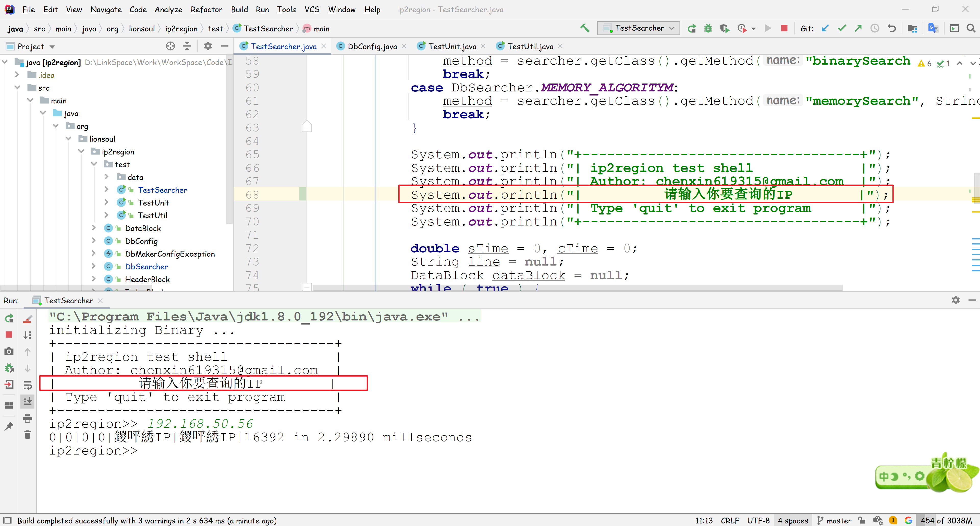The height and width of the screenshot is (526, 980).
Task: Run TestSearcher with coverage
Action: (x=725, y=28)
